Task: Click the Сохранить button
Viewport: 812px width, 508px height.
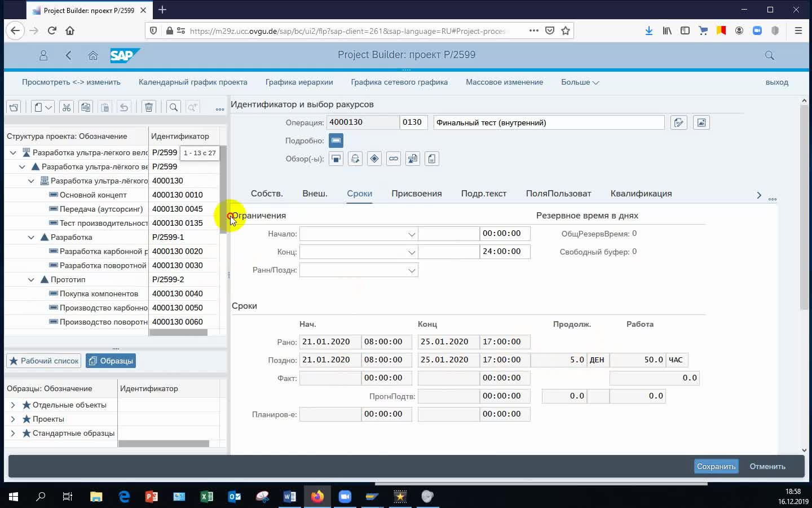Action: coord(716,466)
